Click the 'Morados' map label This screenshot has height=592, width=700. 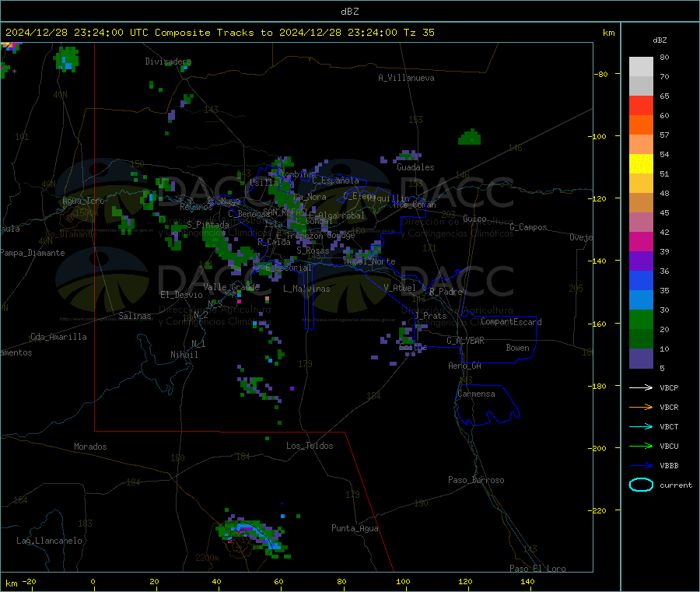pos(91,447)
